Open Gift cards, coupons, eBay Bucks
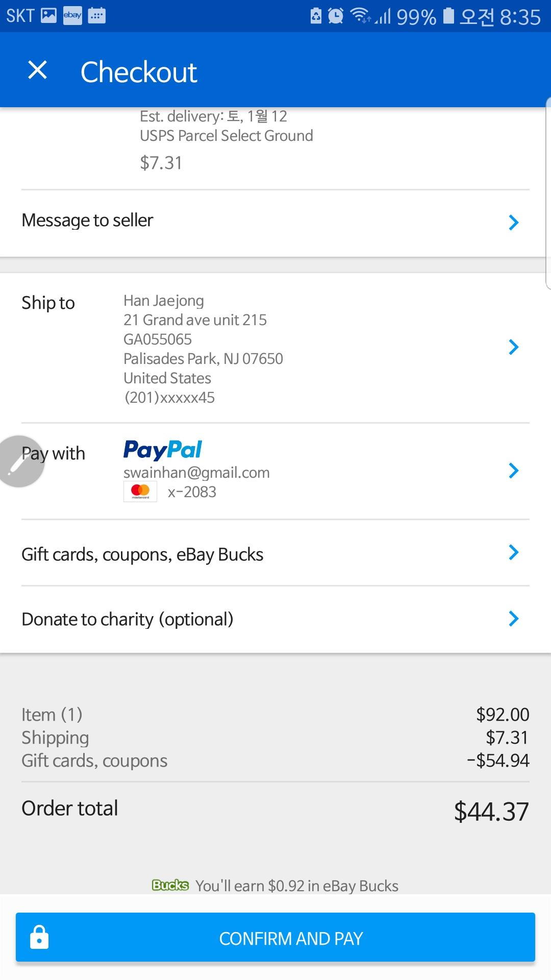Image resolution: width=551 pixels, height=980 pixels. coord(142,554)
